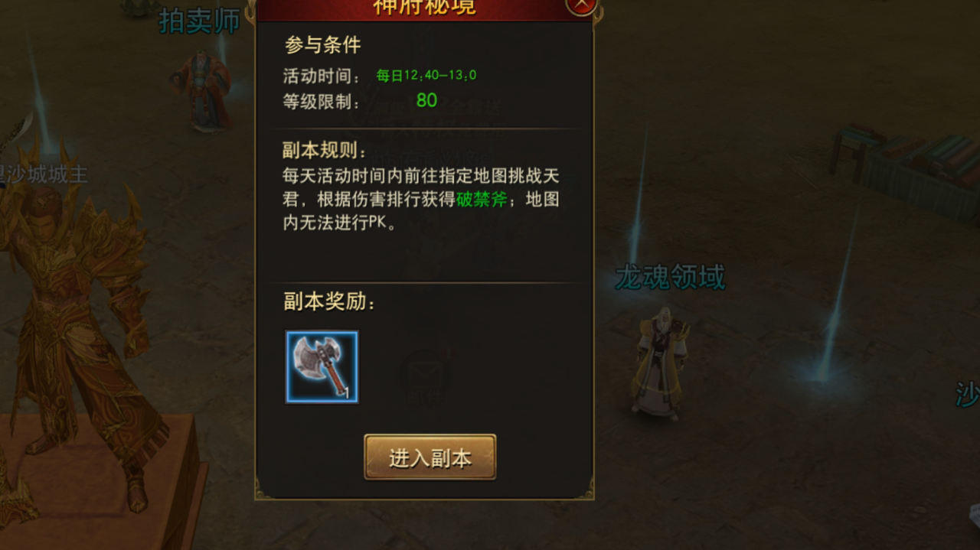Viewport: 980px width, 550px height.
Task: Click the green level limit 80
Action: pyautogui.click(x=426, y=100)
